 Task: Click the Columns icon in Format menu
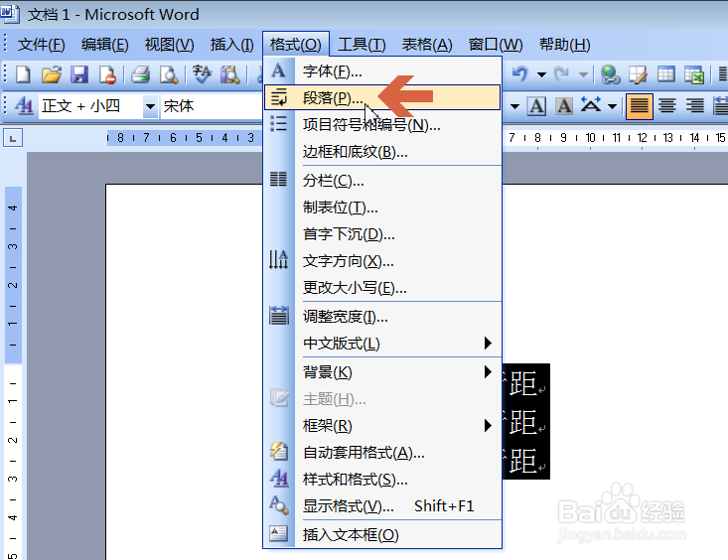tap(278, 179)
